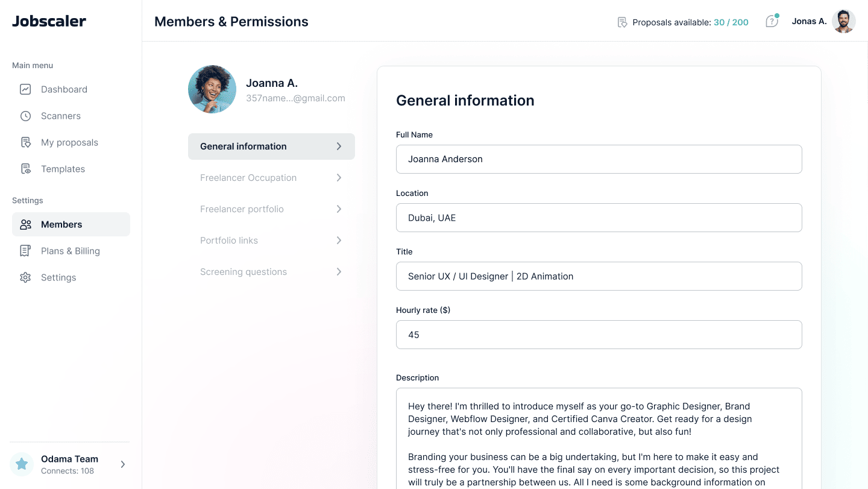Viewport: 868px width, 489px height.
Task: Open Scanners menu item
Action: [71, 116]
